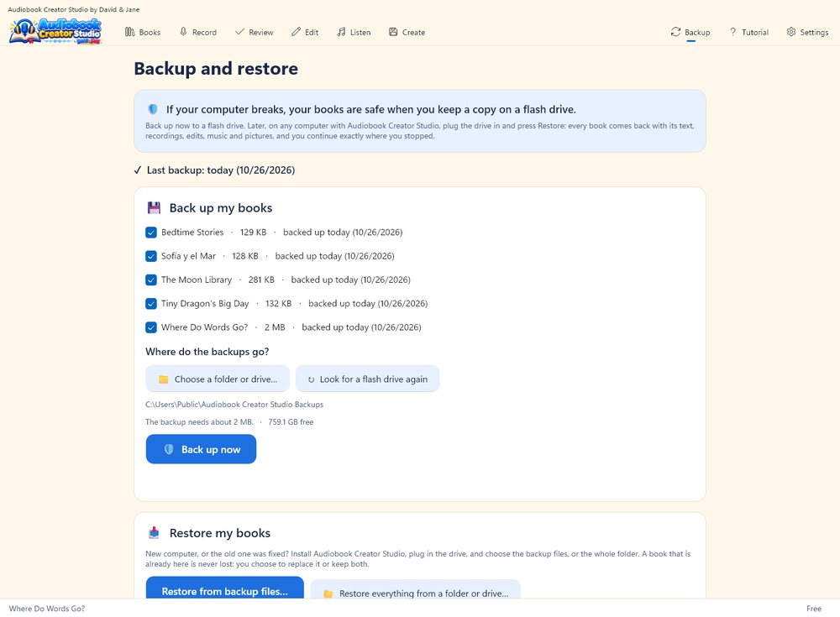Click the backup path C:\Users\Public\Audiobook Creator Studio Backups
The height and width of the screenshot is (617, 840).
click(x=234, y=405)
